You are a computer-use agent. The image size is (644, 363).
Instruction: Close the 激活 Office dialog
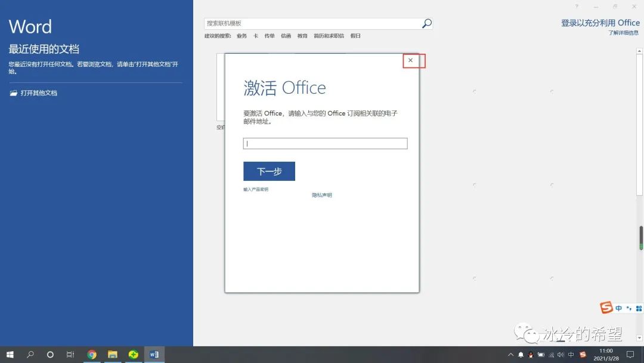[x=410, y=60]
